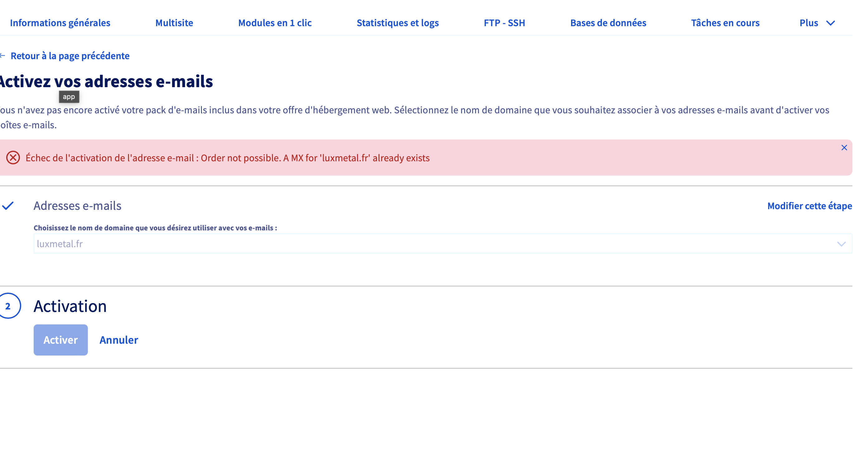This screenshot has height=462, width=868.
Task: Open the luxmetal.fr domain dropdown arrow
Action: (x=841, y=244)
